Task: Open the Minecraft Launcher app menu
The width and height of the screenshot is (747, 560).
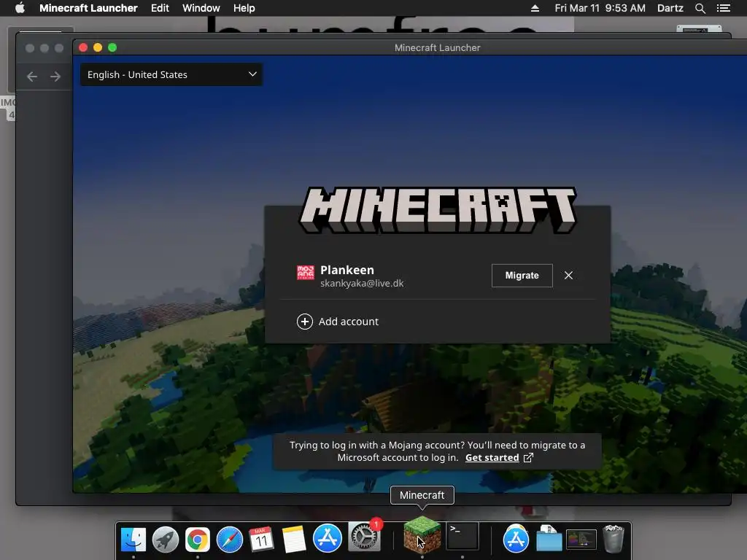Action: click(88, 8)
